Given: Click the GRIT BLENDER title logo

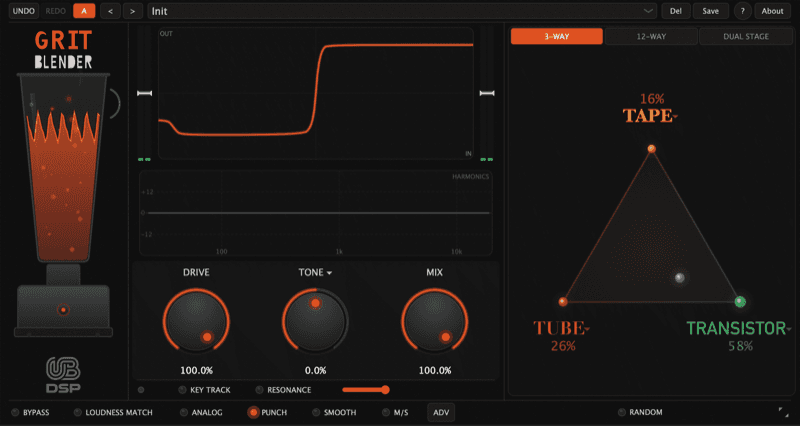Looking at the screenshot, I should (63, 49).
